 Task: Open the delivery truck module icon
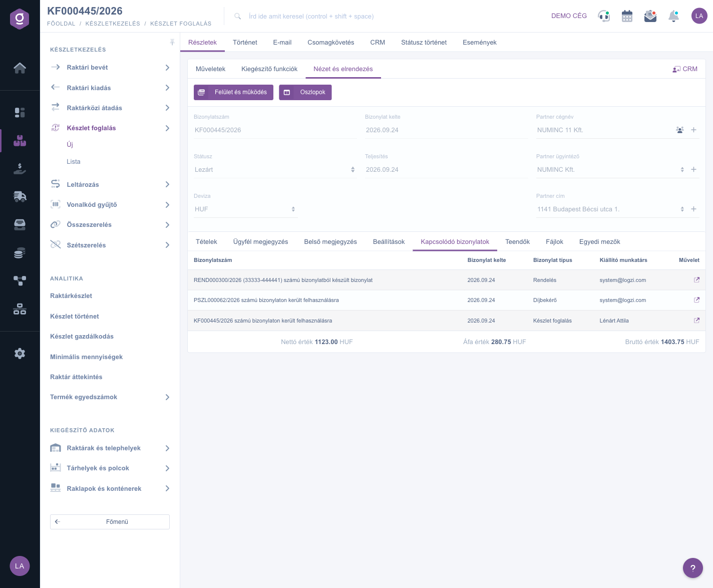pos(20,196)
